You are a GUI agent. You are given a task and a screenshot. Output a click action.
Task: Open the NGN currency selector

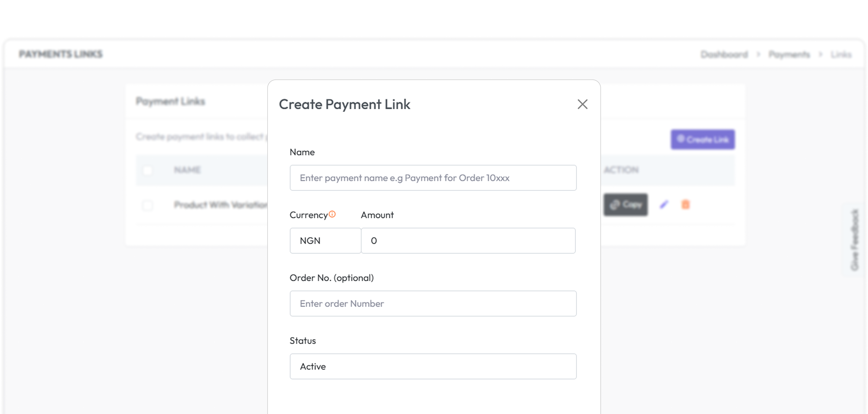click(x=325, y=240)
